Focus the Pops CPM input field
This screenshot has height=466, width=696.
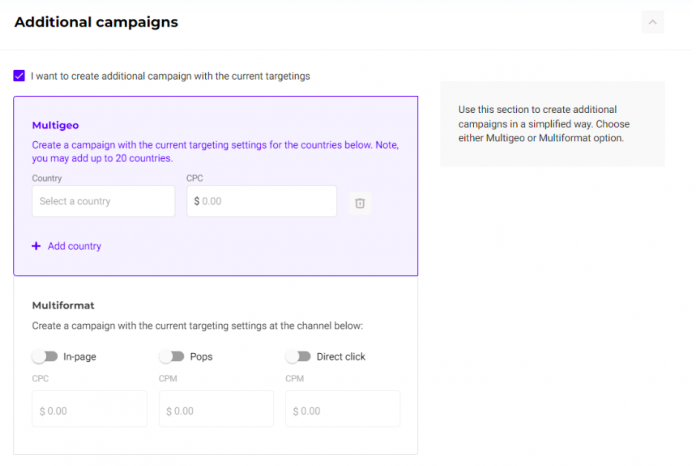[215, 410]
